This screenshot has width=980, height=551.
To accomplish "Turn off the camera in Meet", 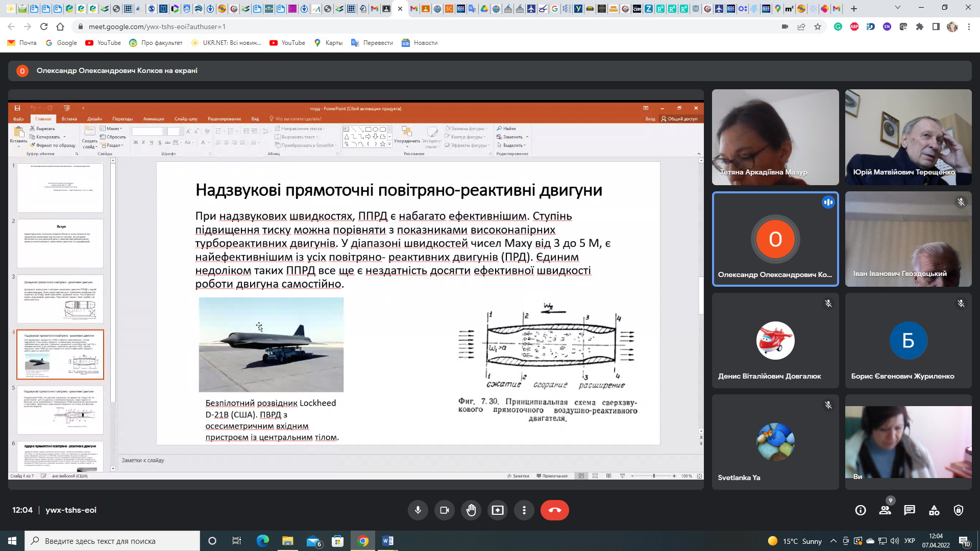I will point(444,510).
